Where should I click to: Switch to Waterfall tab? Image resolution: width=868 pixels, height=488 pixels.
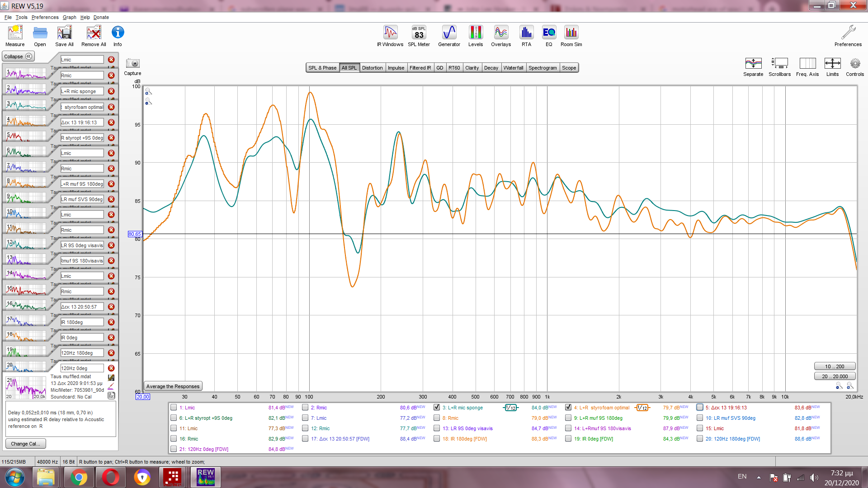[x=513, y=68]
